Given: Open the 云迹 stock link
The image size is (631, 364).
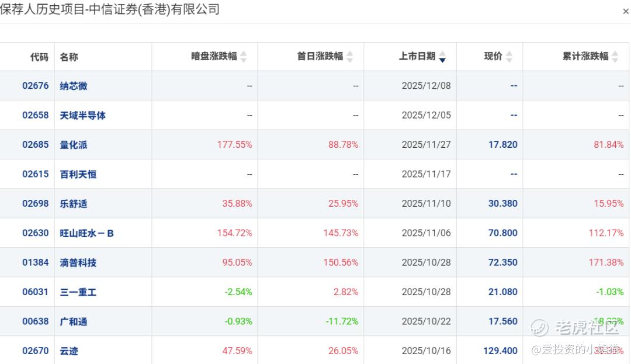Looking at the screenshot, I should point(69,351).
